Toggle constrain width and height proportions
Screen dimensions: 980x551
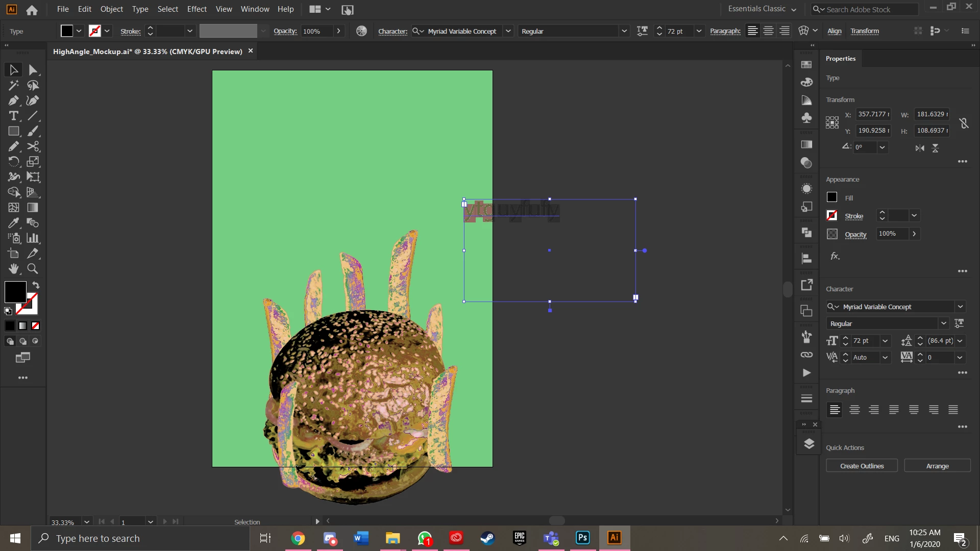pyautogui.click(x=964, y=123)
